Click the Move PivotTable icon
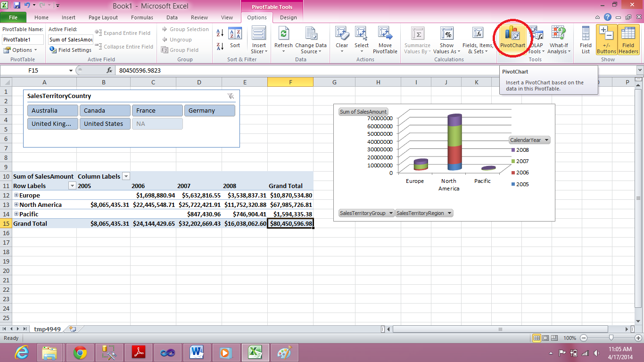This screenshot has height=362, width=644. (x=385, y=34)
